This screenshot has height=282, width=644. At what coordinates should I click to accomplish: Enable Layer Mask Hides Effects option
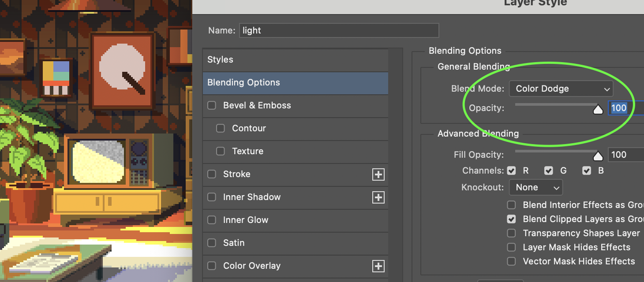pyautogui.click(x=512, y=247)
